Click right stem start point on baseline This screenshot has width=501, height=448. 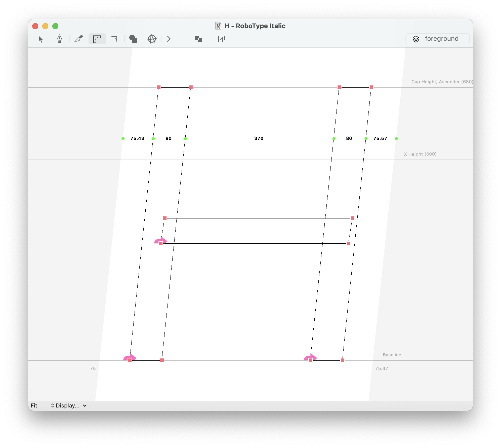(x=310, y=360)
